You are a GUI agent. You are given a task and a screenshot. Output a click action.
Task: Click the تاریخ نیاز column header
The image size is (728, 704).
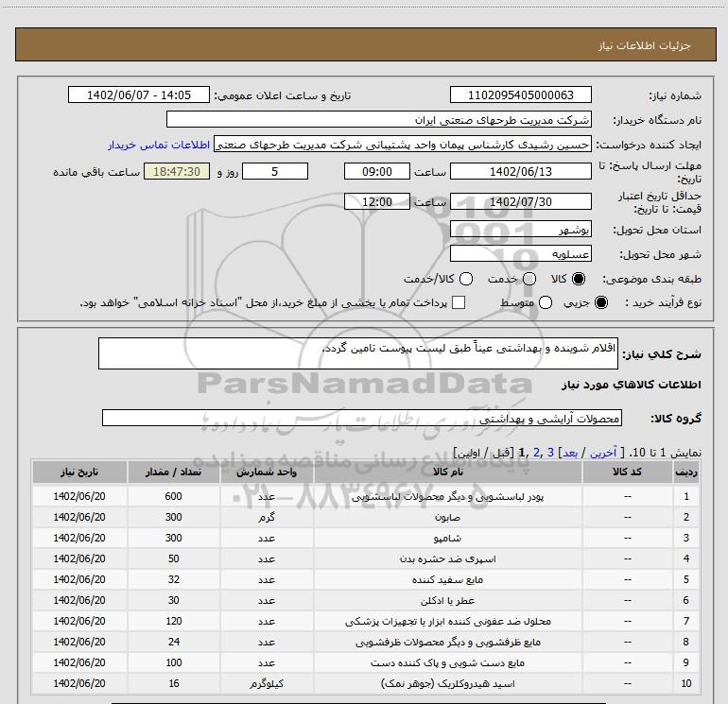(x=79, y=472)
